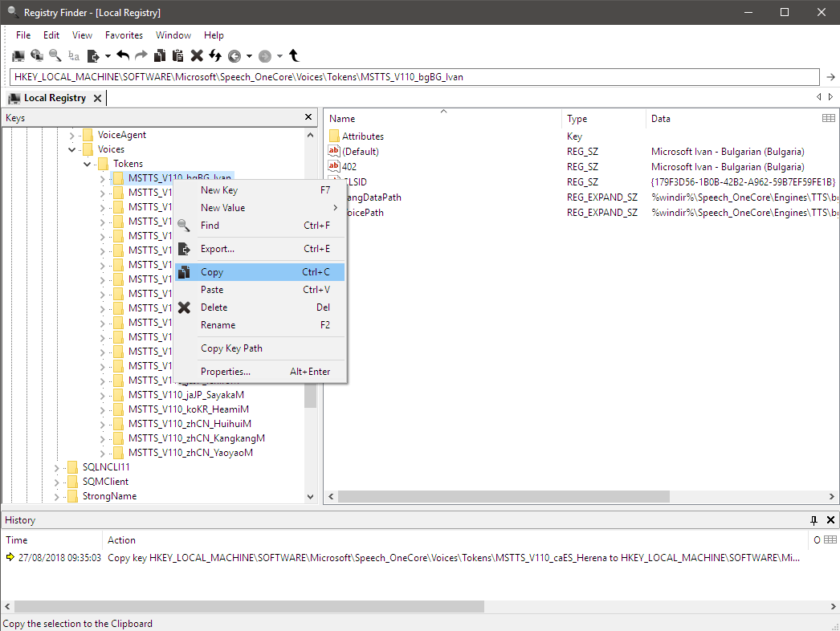
Task: Click the Redo toolbar arrow
Action: [141, 55]
